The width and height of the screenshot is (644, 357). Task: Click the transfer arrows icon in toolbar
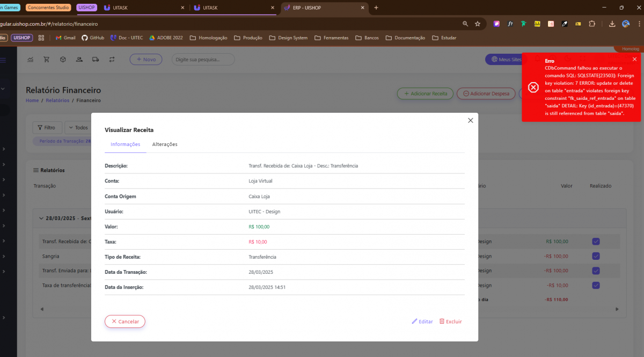(x=112, y=60)
